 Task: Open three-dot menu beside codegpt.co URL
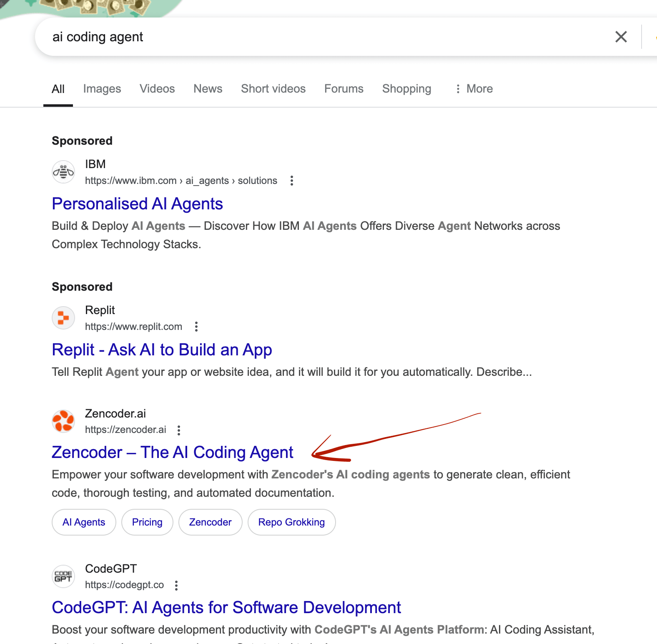pos(176,585)
